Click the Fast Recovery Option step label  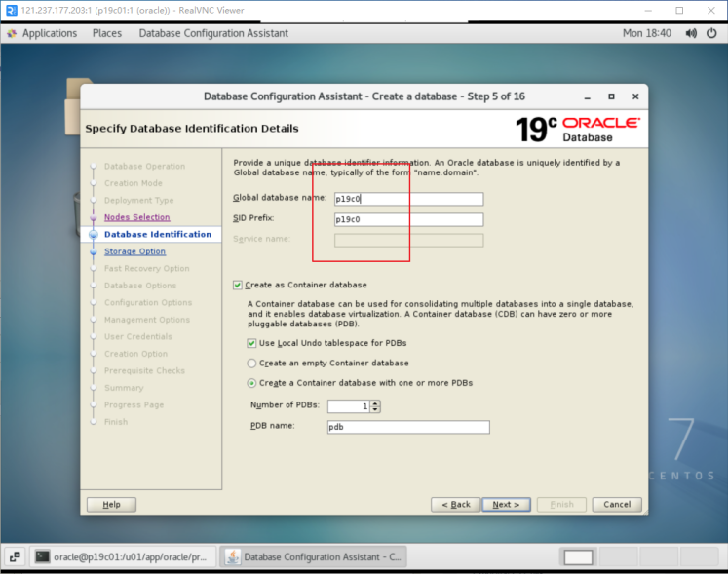(x=147, y=268)
